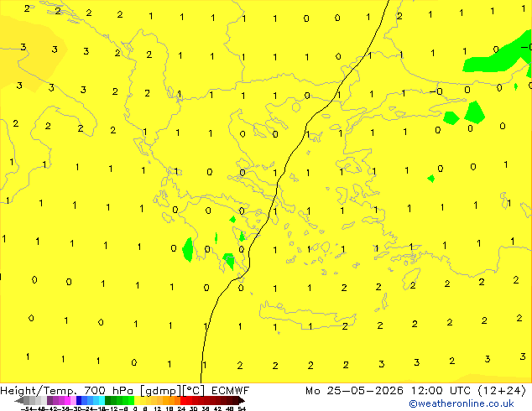Click the 54 legend scale value

(242, 408)
